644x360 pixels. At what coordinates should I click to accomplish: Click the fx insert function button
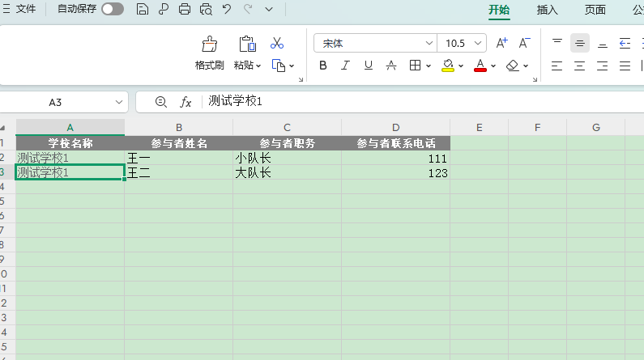pyautogui.click(x=186, y=102)
